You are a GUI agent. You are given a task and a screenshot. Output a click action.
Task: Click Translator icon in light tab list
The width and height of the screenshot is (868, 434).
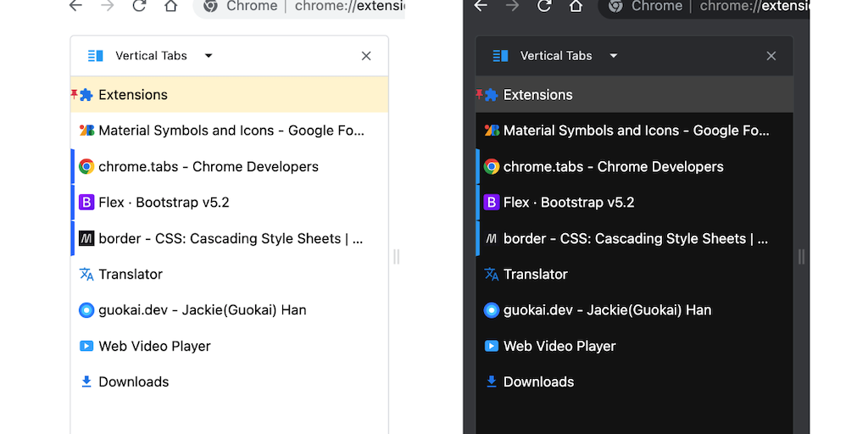(86, 274)
